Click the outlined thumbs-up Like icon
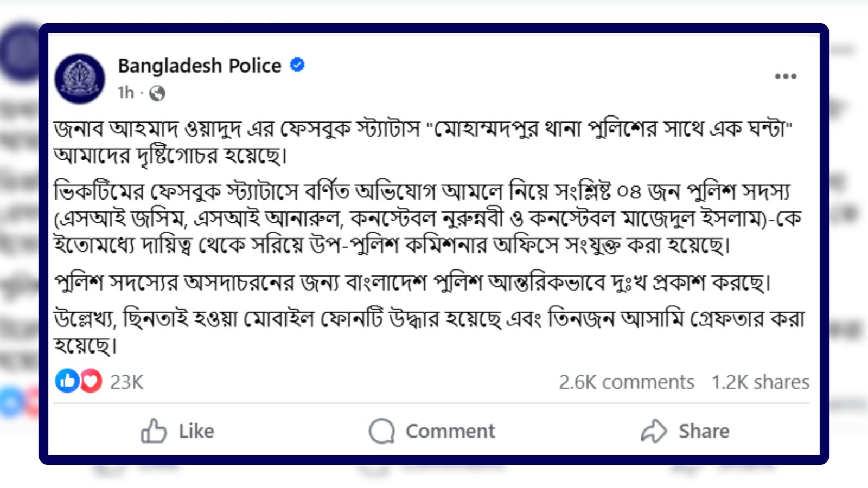This screenshot has width=868, height=488. point(154,431)
